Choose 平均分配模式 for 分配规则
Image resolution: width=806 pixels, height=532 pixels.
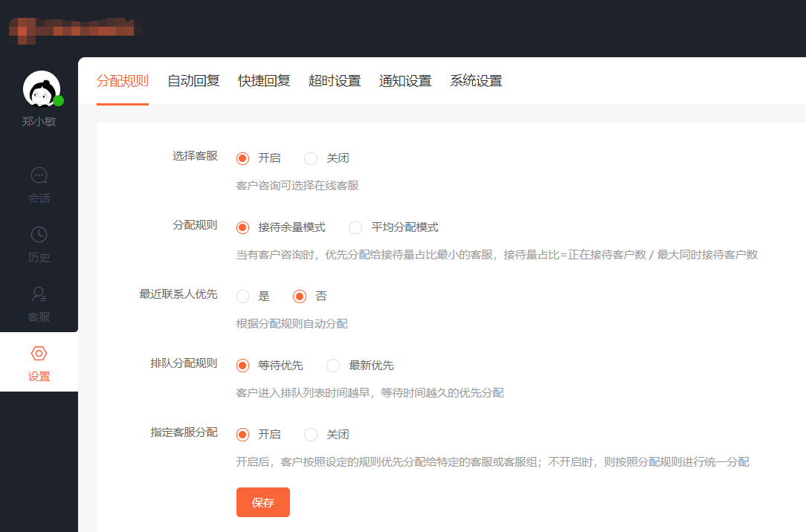point(355,227)
